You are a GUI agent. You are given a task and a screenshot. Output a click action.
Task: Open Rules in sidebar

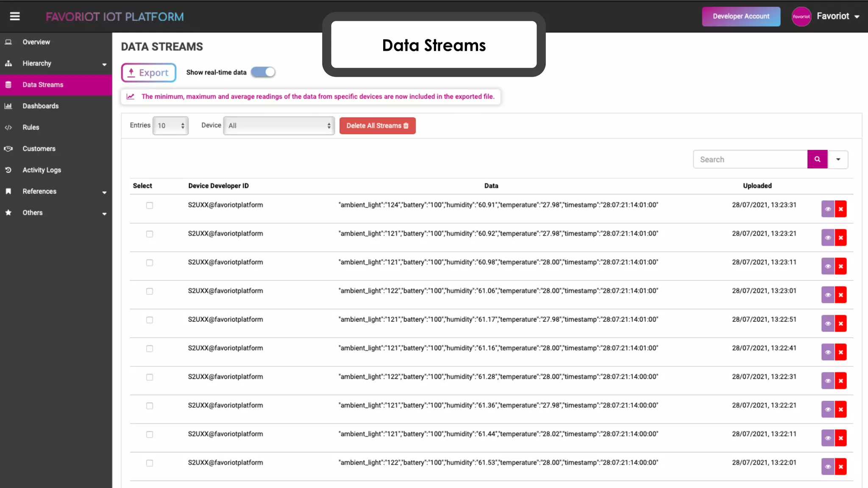[x=56, y=127]
